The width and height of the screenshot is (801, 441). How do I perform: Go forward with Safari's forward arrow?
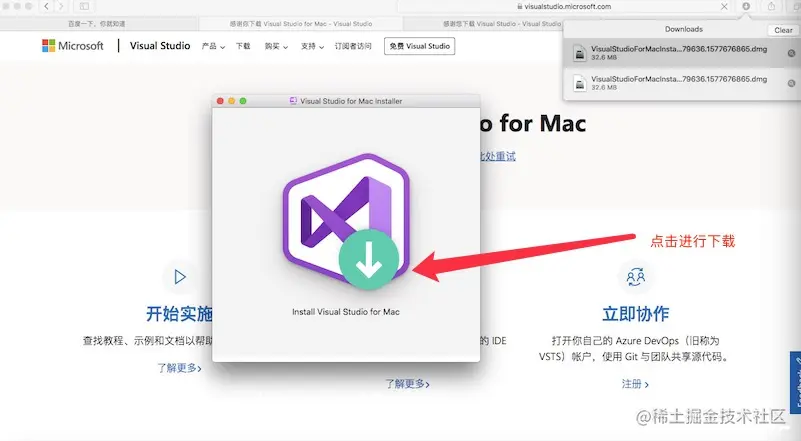[x=61, y=6]
